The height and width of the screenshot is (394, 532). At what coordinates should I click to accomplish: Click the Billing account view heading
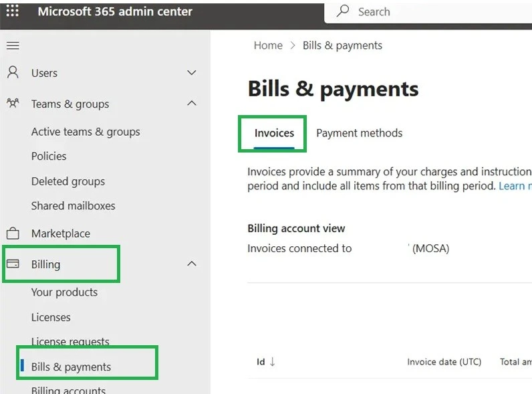[x=296, y=228]
